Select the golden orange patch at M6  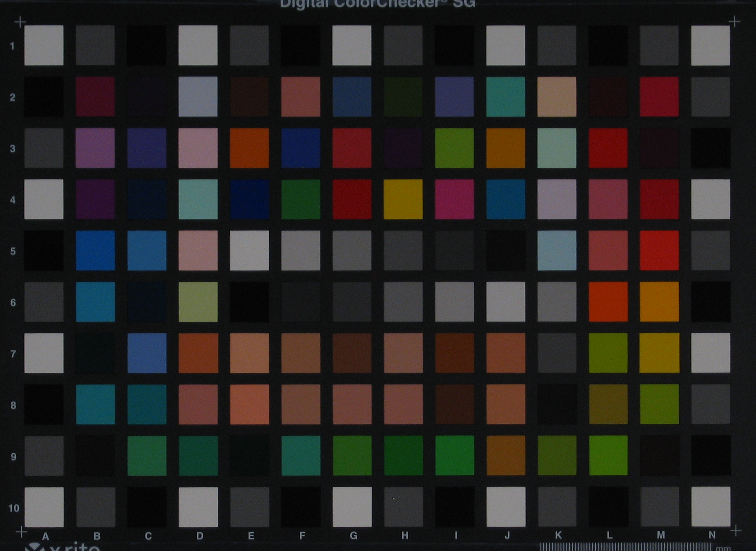(x=659, y=301)
